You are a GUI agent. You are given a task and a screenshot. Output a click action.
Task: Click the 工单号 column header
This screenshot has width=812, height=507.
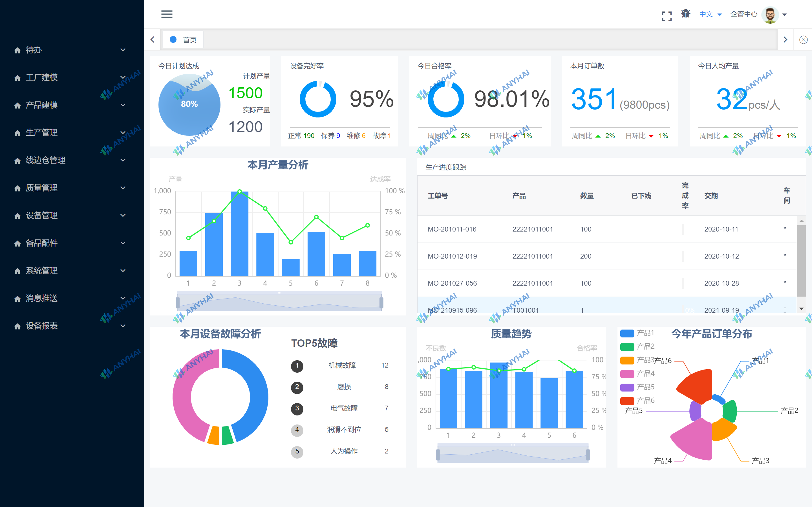(x=438, y=196)
